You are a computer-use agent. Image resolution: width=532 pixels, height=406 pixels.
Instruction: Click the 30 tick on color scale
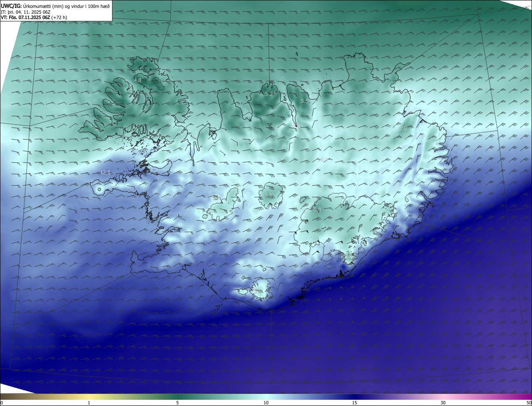pyautogui.click(x=443, y=403)
